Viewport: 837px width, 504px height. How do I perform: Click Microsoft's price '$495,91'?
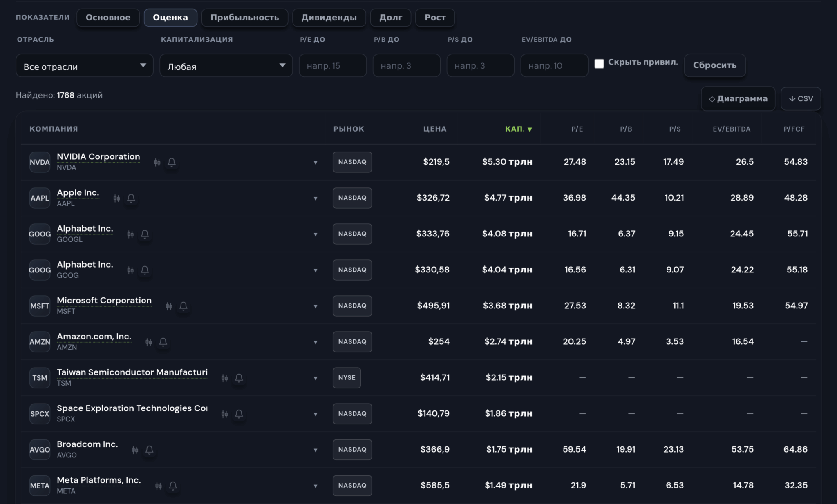click(433, 306)
